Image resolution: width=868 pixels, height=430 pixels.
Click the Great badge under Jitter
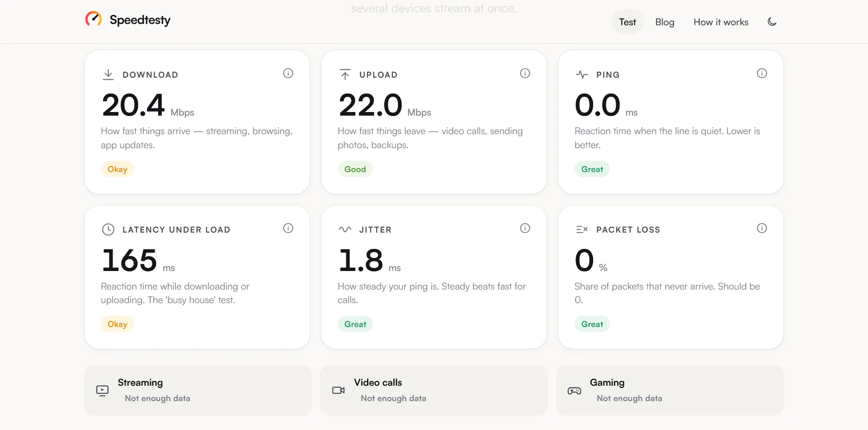tap(355, 324)
